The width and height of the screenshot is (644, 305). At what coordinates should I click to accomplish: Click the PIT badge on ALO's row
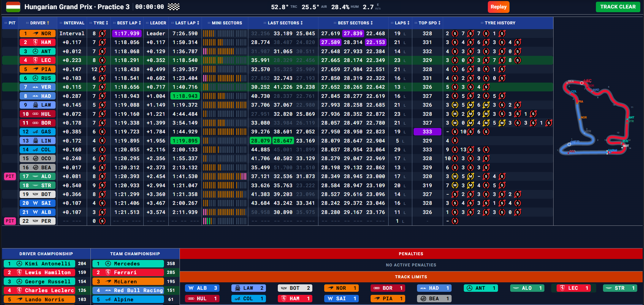click(10, 176)
